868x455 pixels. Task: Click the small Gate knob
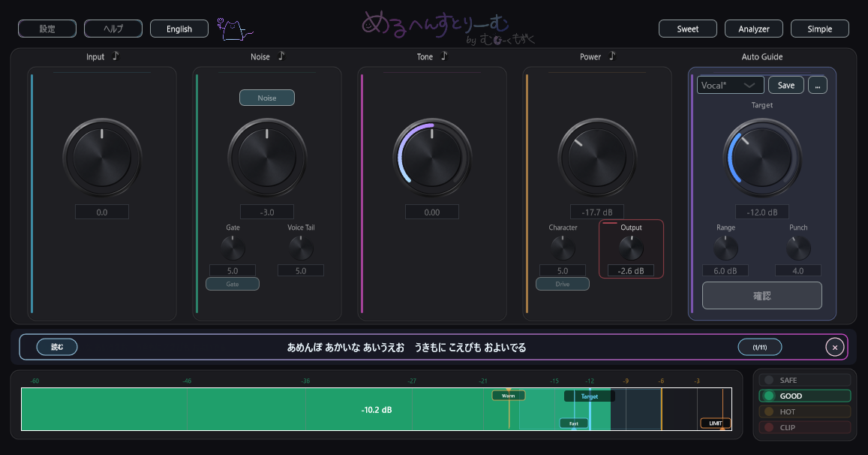coord(233,249)
